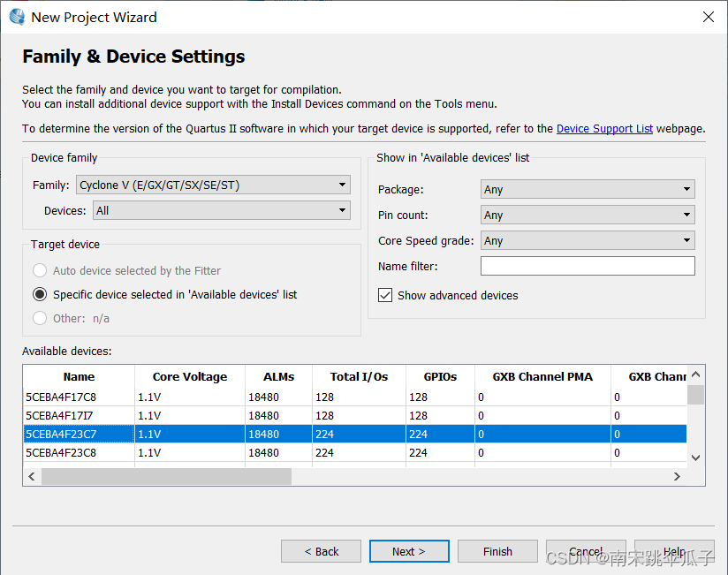This screenshot has height=575, width=728.
Task: Open the Devices dropdown set to All
Action: [222, 210]
